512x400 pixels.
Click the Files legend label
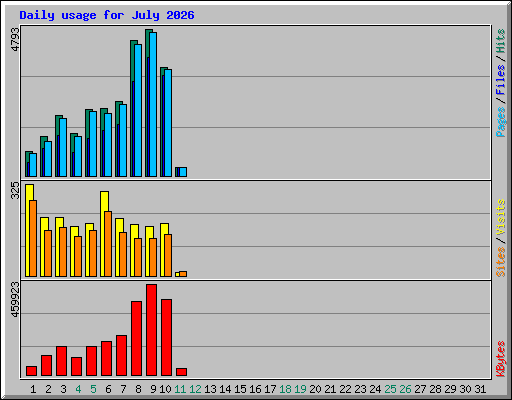tap(501, 80)
